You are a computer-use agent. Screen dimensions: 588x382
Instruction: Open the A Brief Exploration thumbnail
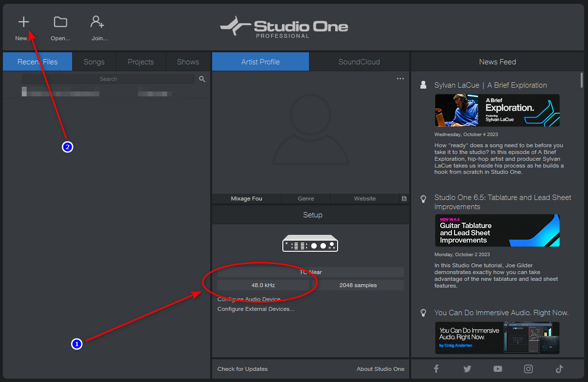(x=497, y=110)
